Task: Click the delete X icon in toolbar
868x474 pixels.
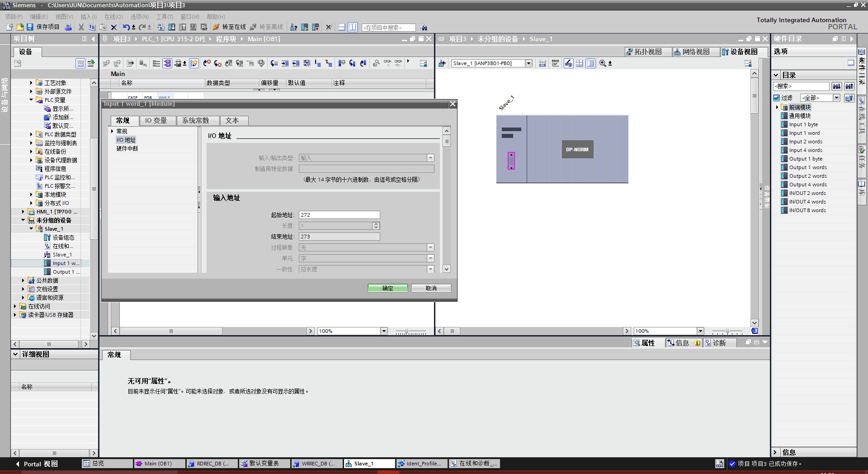Action: click(x=114, y=27)
